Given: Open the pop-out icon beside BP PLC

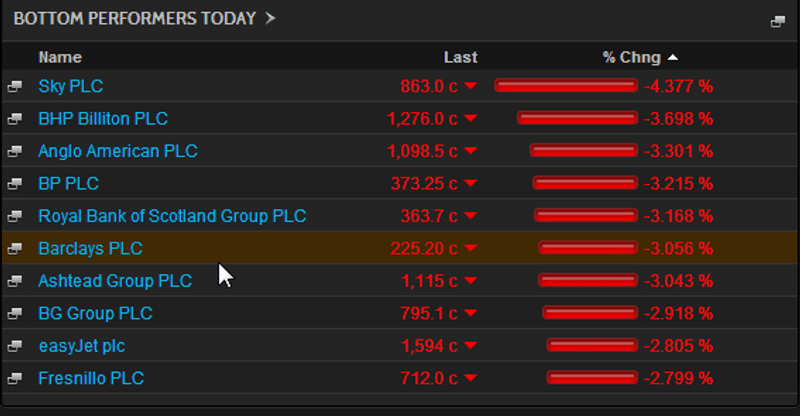Looking at the screenshot, I should 15,184.
